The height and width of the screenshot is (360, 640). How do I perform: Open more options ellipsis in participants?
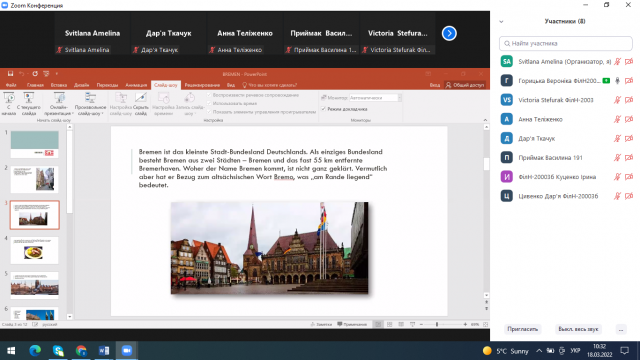pyautogui.click(x=621, y=329)
